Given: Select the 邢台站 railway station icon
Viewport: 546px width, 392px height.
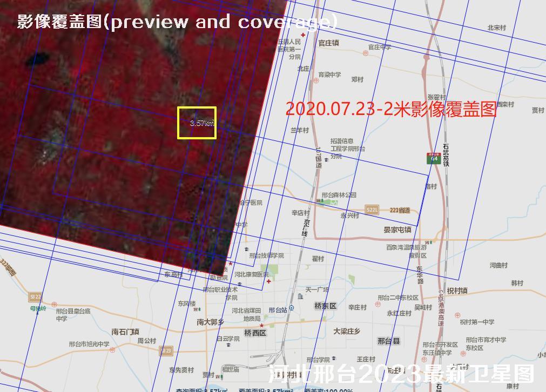Looking at the screenshot, I should coord(292,308).
